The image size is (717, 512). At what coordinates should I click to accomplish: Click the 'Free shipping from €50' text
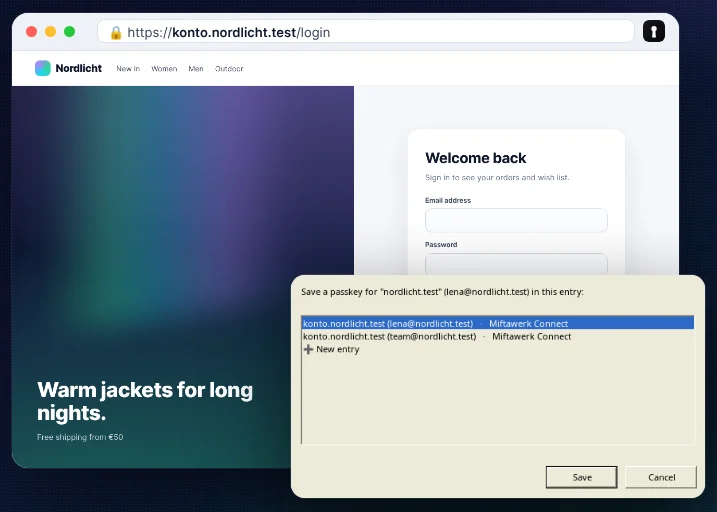pos(80,437)
